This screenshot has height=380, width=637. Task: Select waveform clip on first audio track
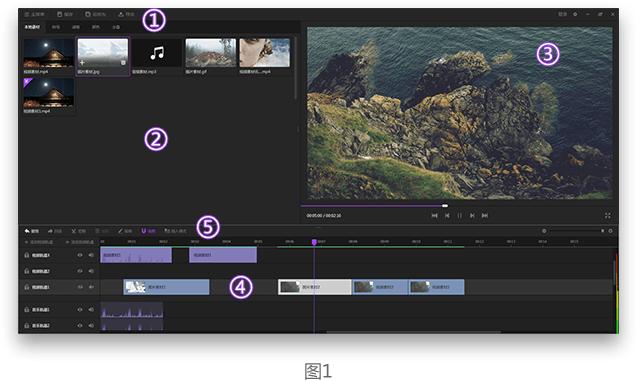132,310
